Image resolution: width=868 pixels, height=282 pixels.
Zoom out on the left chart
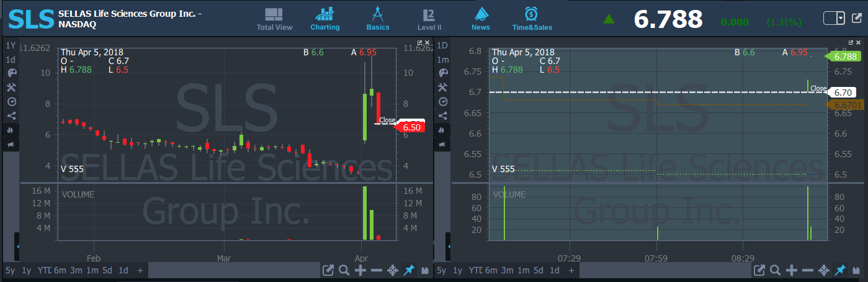pos(376,270)
